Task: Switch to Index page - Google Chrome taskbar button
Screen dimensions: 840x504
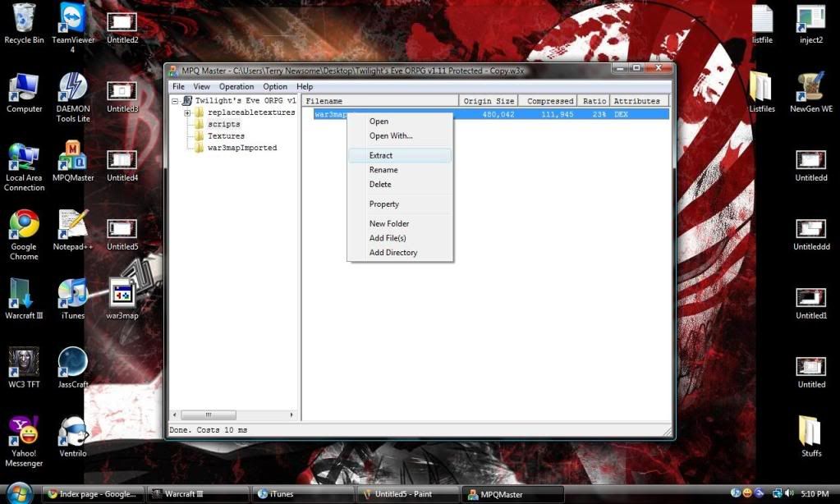Action: point(94,494)
